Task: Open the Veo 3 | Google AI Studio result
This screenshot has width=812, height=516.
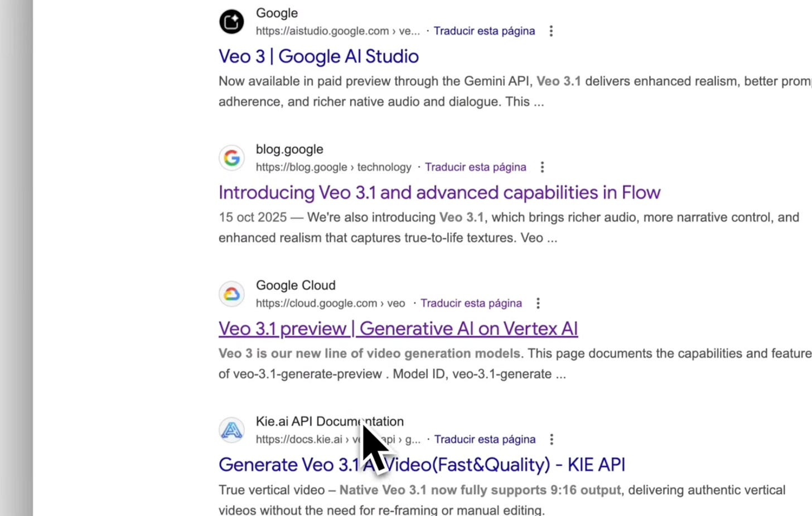Action: [318, 56]
